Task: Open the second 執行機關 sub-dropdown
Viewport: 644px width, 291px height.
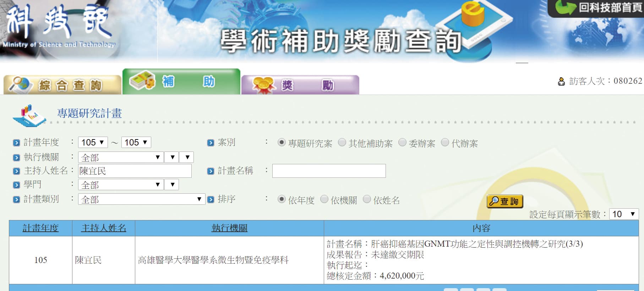Action: [x=172, y=157]
